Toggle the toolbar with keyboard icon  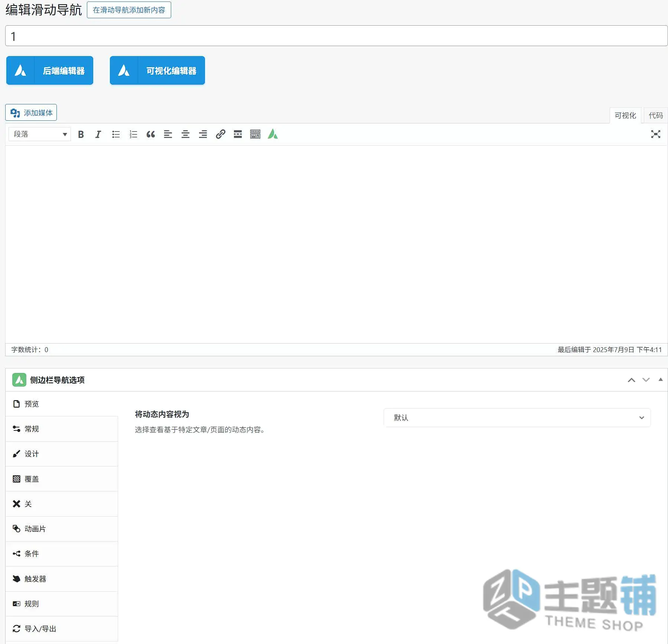pos(255,134)
